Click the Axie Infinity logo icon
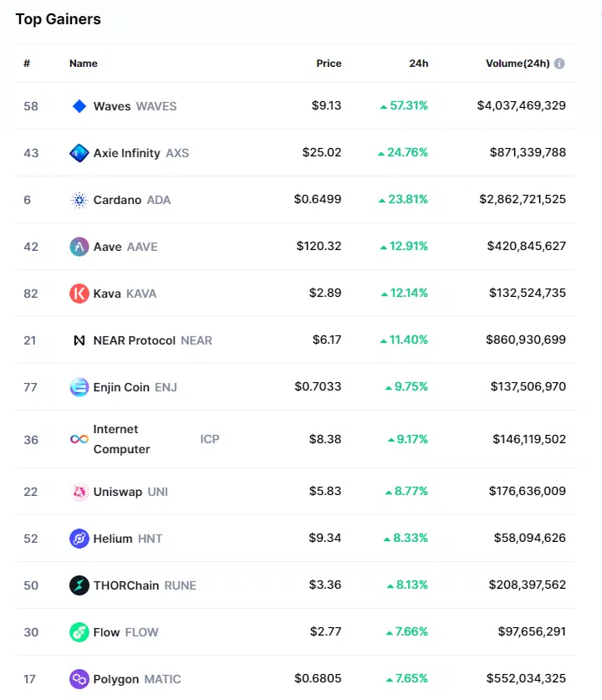The height and width of the screenshot is (700, 602). [x=79, y=153]
